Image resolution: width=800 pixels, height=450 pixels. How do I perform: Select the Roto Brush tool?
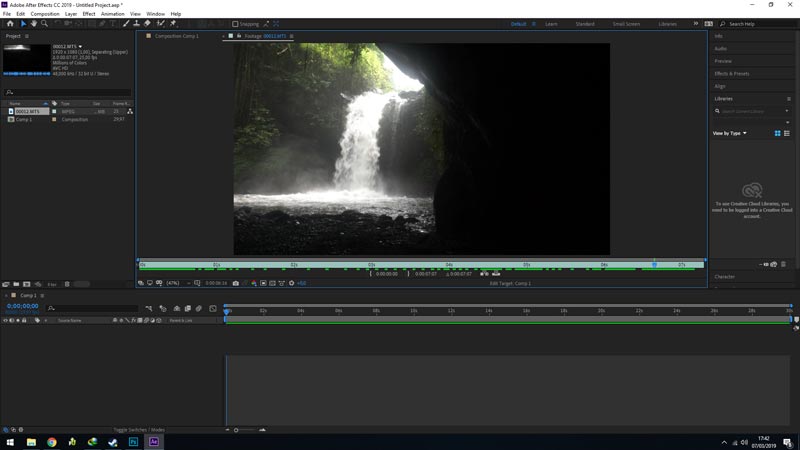point(161,23)
